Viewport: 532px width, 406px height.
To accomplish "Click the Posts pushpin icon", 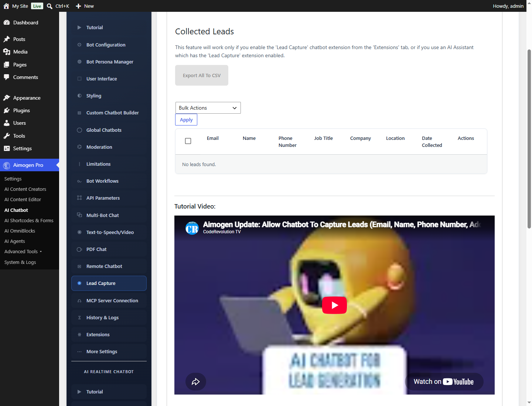I will (7, 39).
